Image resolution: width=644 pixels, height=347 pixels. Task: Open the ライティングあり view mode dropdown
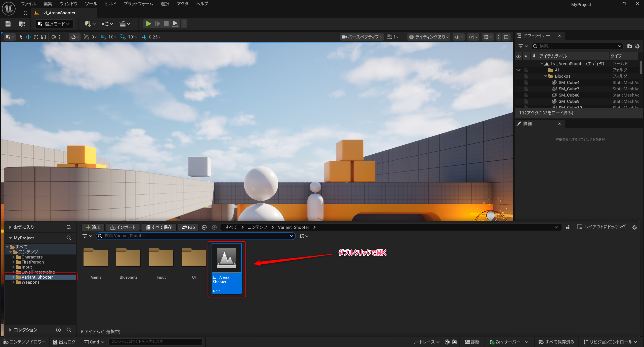[x=429, y=37]
